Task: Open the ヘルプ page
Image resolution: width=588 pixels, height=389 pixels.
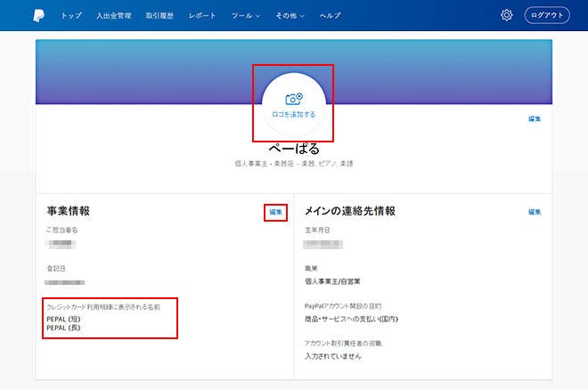Action: [x=330, y=16]
